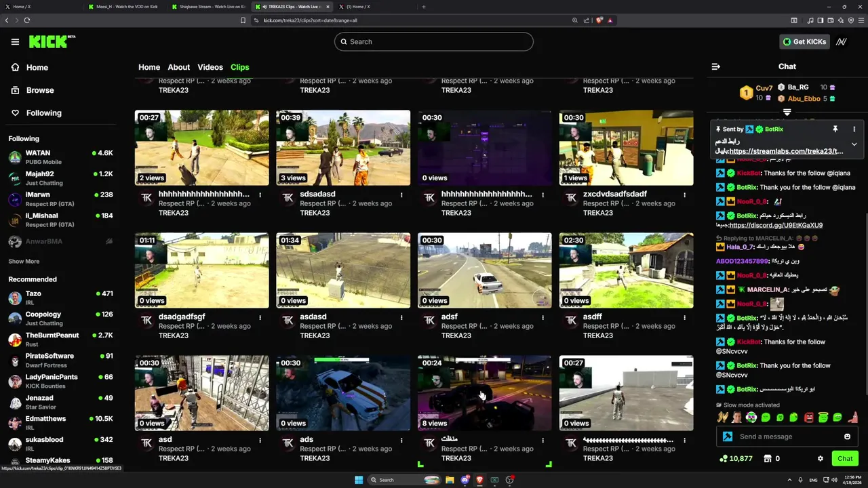Click the Kick search field
The image size is (868, 488).
(434, 41)
